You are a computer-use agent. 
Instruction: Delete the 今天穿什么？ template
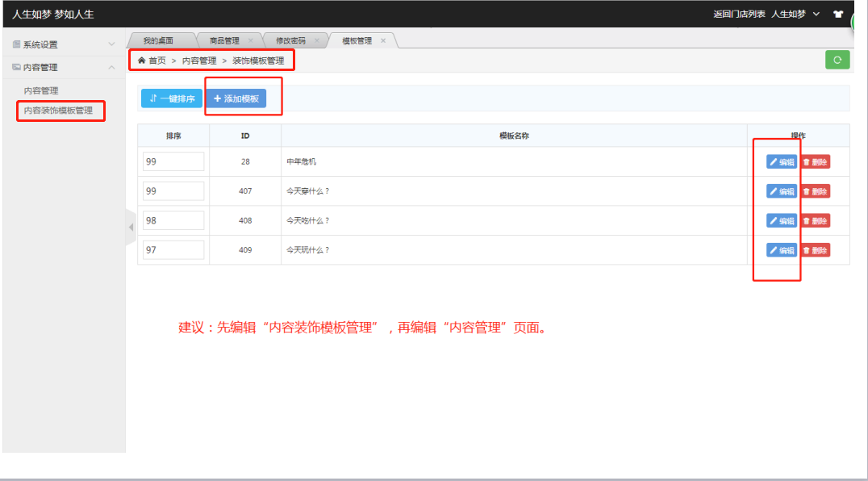(815, 191)
